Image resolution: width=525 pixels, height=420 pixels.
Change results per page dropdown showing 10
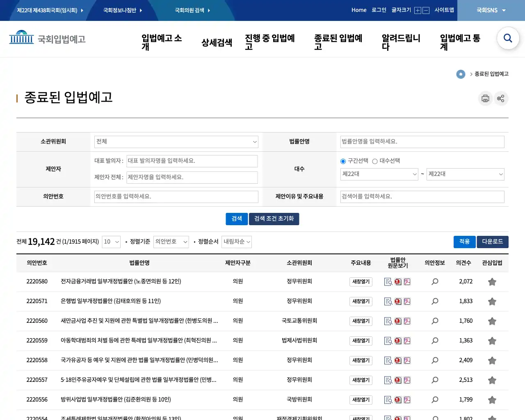pos(111,242)
